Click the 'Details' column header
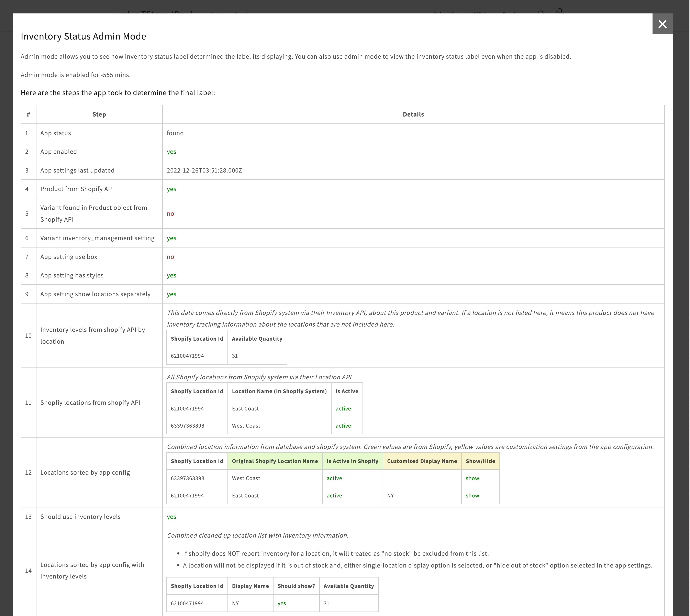This screenshot has width=690, height=616. click(413, 114)
